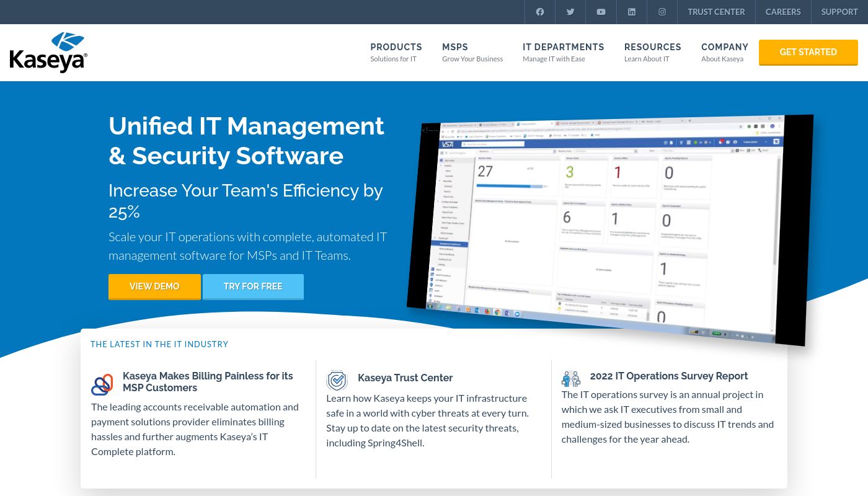Click the IT operations survey description paragraph

point(668,417)
